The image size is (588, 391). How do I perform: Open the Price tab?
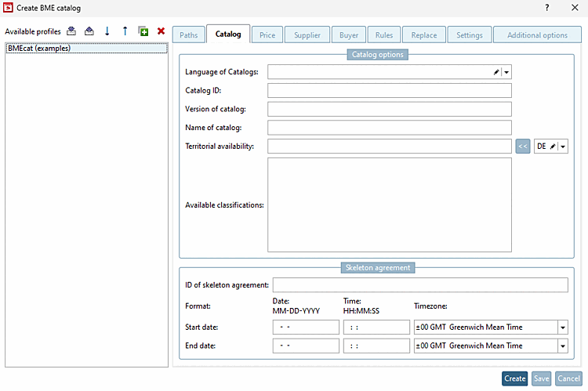(267, 34)
